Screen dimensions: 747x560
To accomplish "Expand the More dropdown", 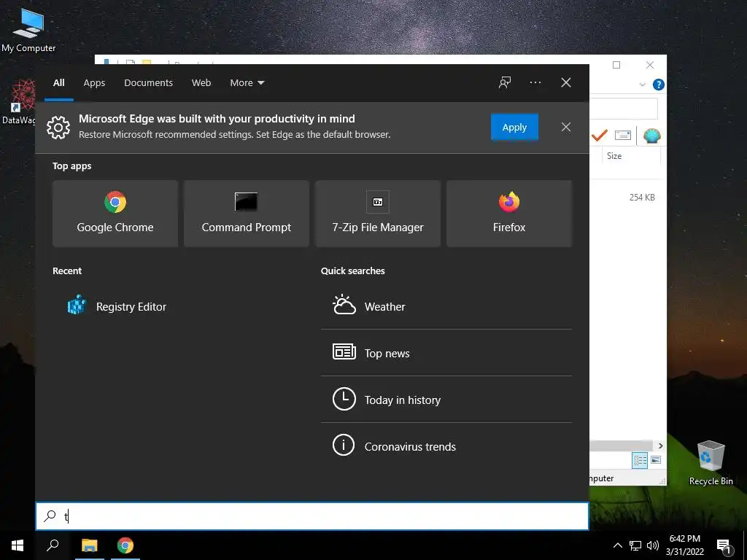I will click(x=247, y=83).
